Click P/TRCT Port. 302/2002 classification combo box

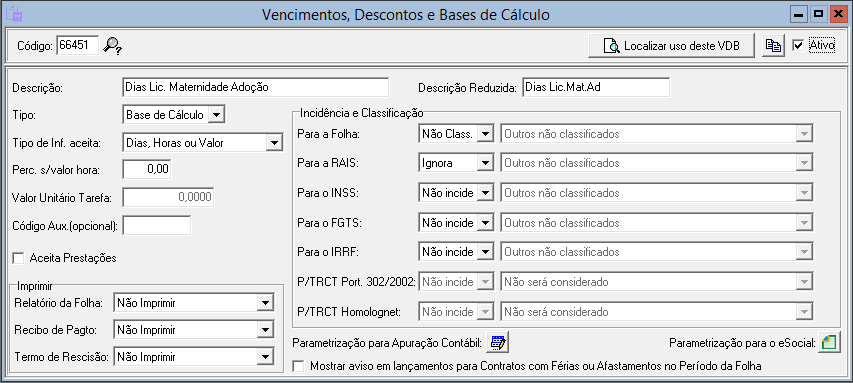pyautogui.click(x=657, y=282)
